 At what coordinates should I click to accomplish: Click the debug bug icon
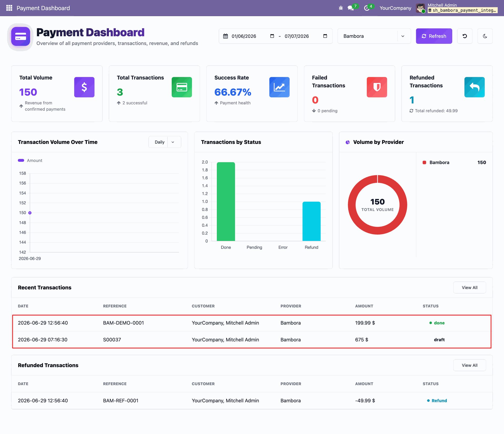(341, 8)
